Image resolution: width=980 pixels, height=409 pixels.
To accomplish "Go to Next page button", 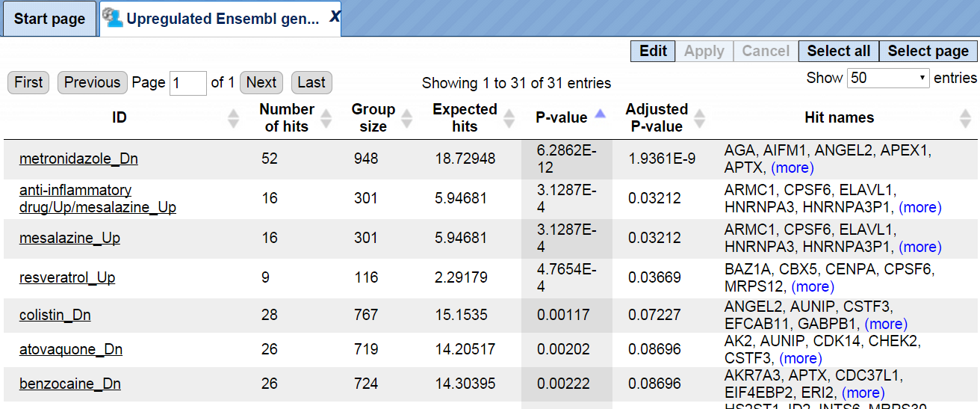I will (x=261, y=82).
